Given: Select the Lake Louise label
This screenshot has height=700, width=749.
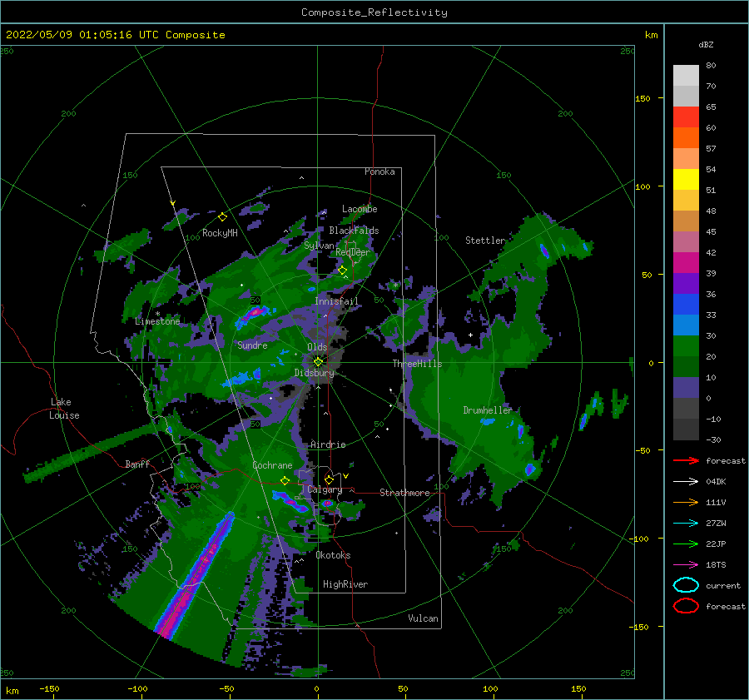Looking at the screenshot, I should (x=64, y=409).
